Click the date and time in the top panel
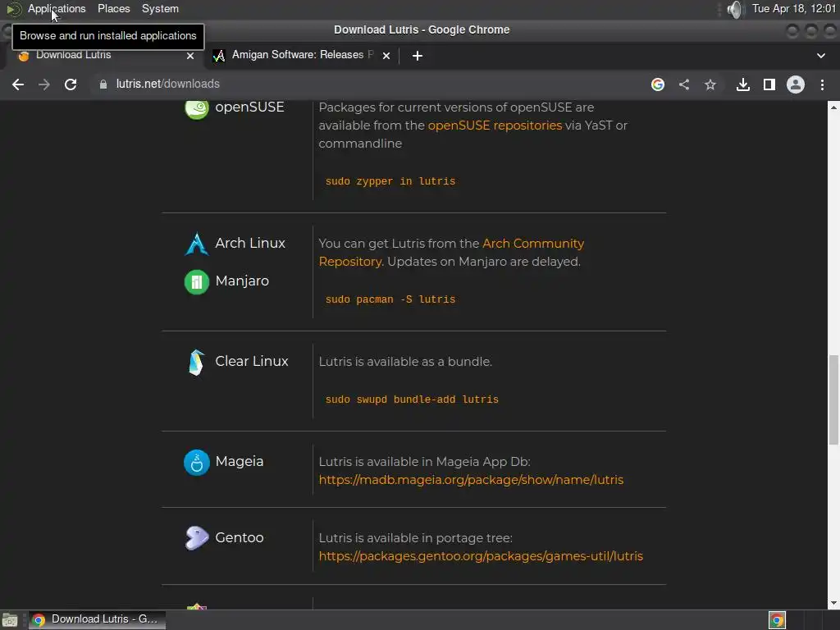The width and height of the screenshot is (840, 630). tap(793, 8)
